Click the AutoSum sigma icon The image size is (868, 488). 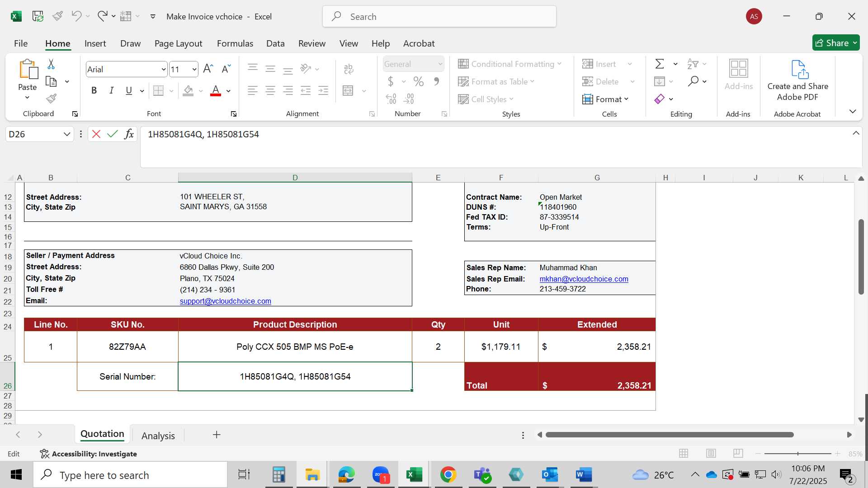click(660, 64)
